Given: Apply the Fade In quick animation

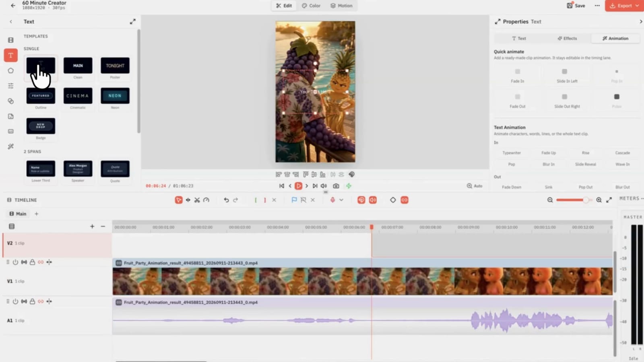Looking at the screenshot, I should (518, 76).
